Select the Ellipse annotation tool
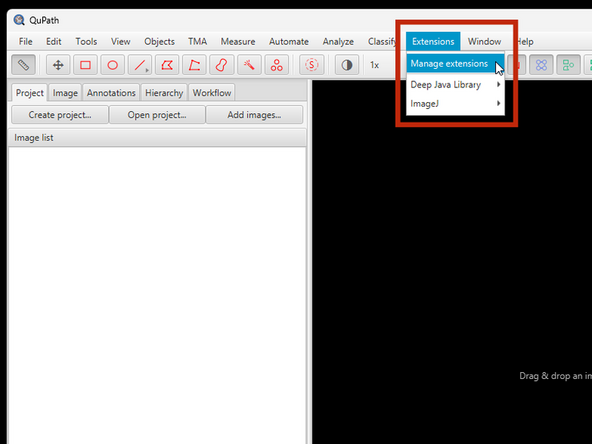 (113, 65)
